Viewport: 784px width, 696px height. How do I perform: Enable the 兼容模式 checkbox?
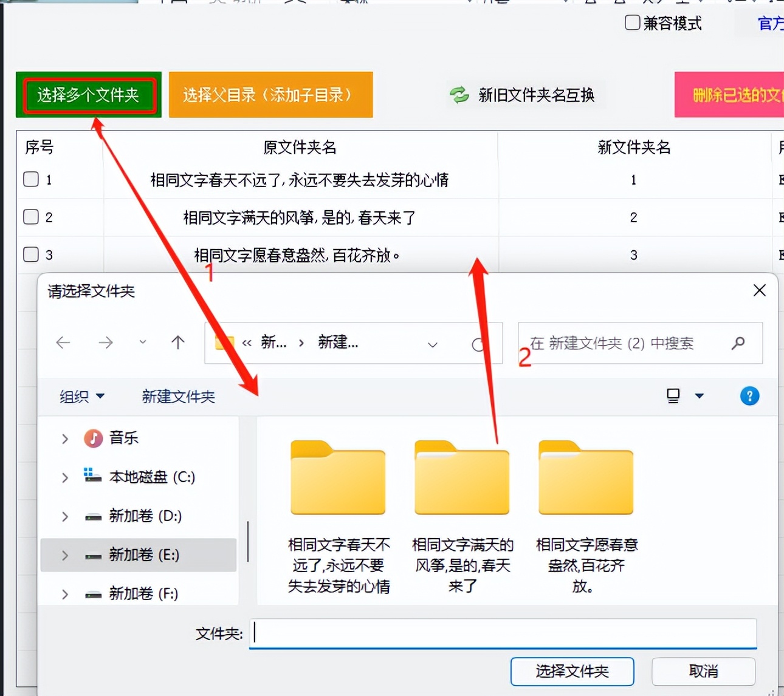632,23
